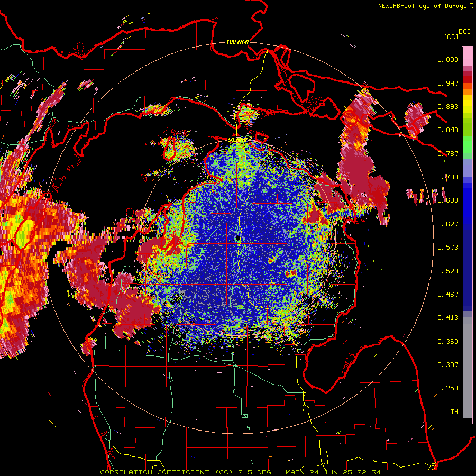Select the 0.947 legend value
The height and width of the screenshot is (476, 476).
point(448,83)
